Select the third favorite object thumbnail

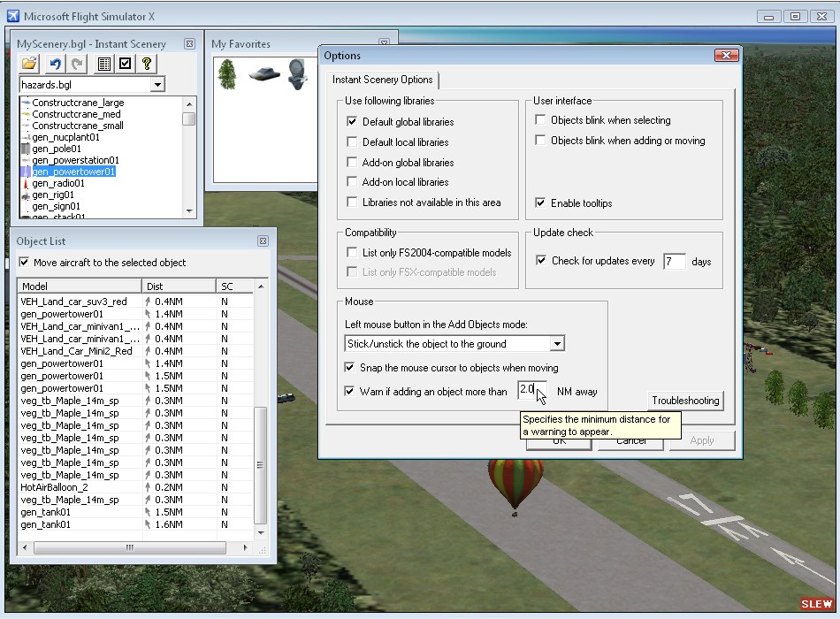[x=297, y=74]
